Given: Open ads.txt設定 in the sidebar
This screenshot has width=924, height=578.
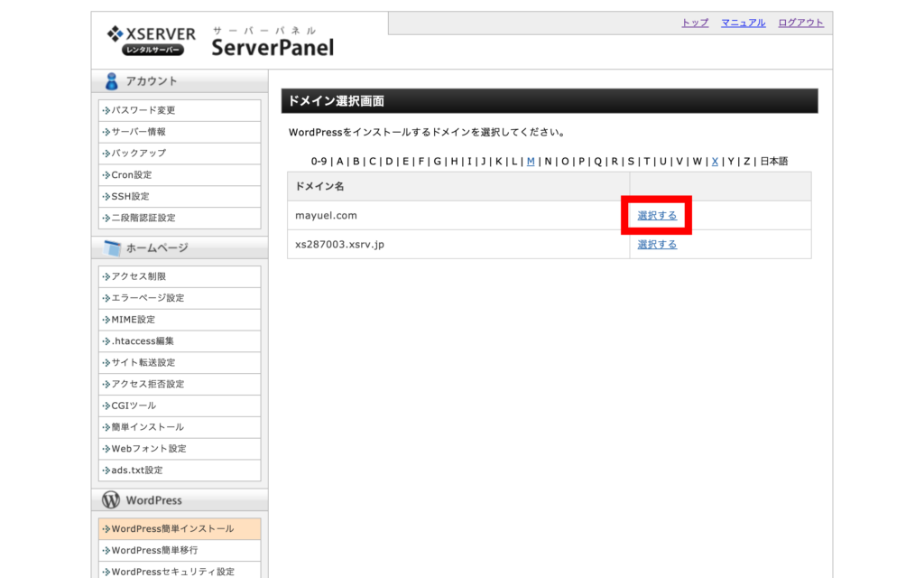Looking at the screenshot, I should click(180, 471).
